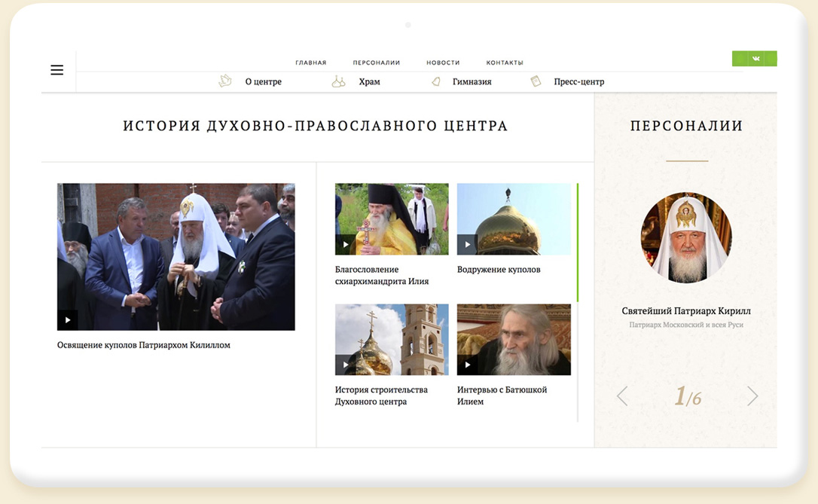Show next person with right arrow
Screen dimensions: 818x504
click(752, 396)
